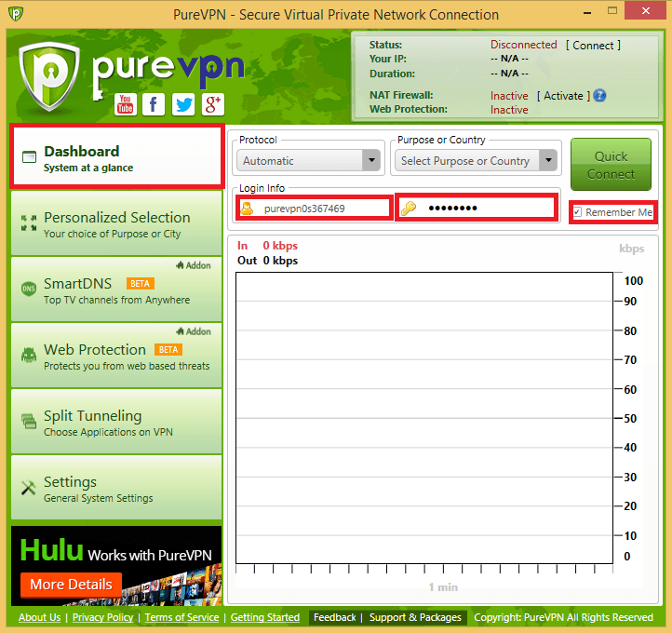Expand the Protocol Automatic dropdown
The image size is (672, 633).
pyautogui.click(x=372, y=161)
